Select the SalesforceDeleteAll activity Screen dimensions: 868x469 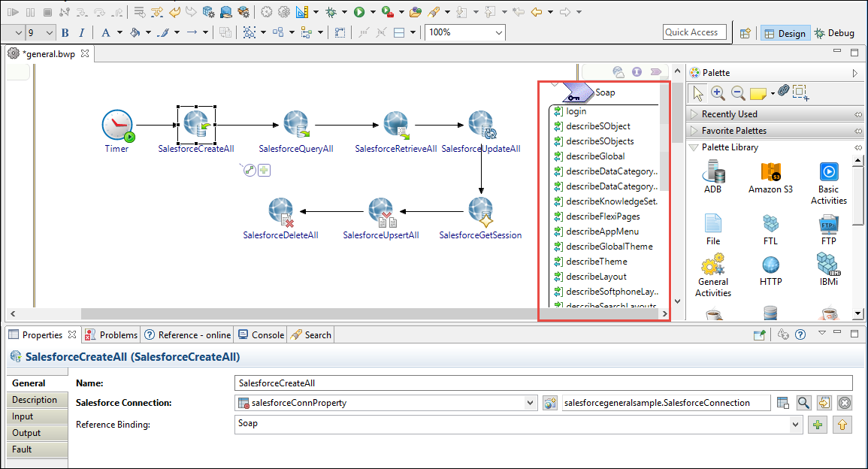point(281,212)
